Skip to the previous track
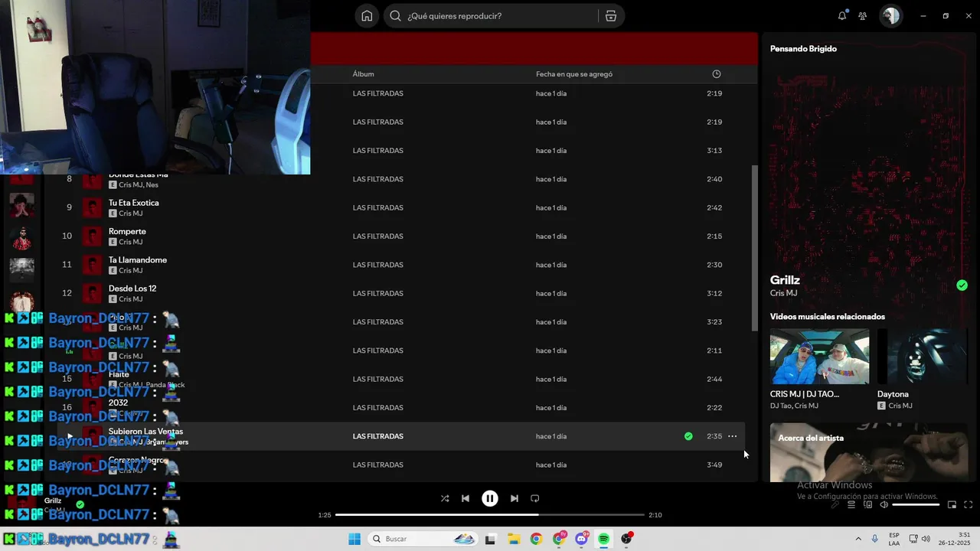The height and width of the screenshot is (551, 980). pyautogui.click(x=465, y=498)
